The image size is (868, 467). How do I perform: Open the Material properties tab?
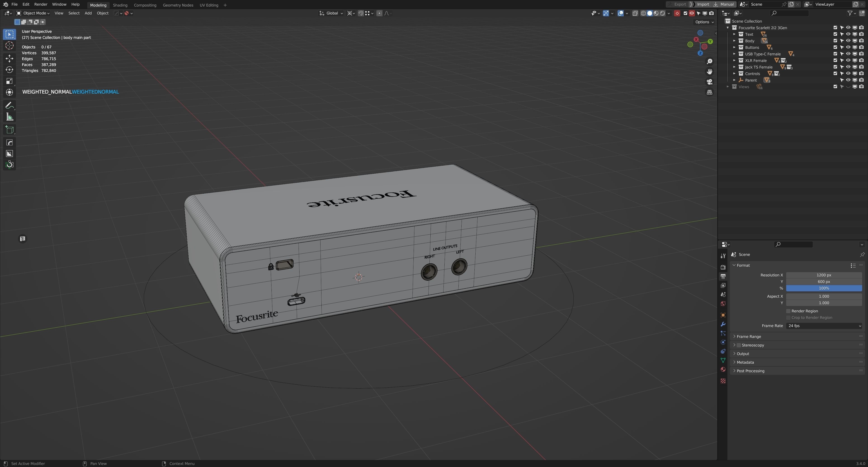click(x=723, y=370)
